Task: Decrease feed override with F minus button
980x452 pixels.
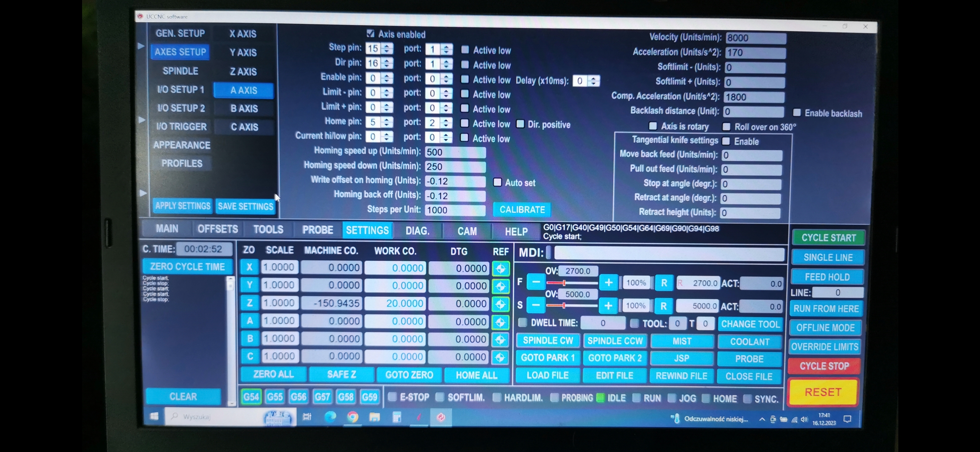Action: click(536, 282)
